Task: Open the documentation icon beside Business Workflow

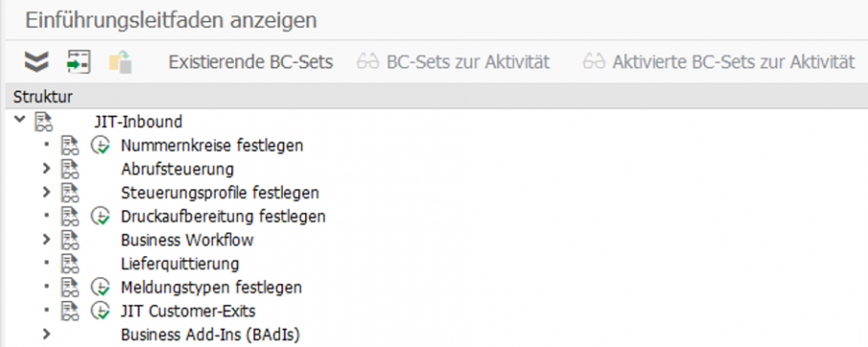Action: pyautogui.click(x=70, y=241)
